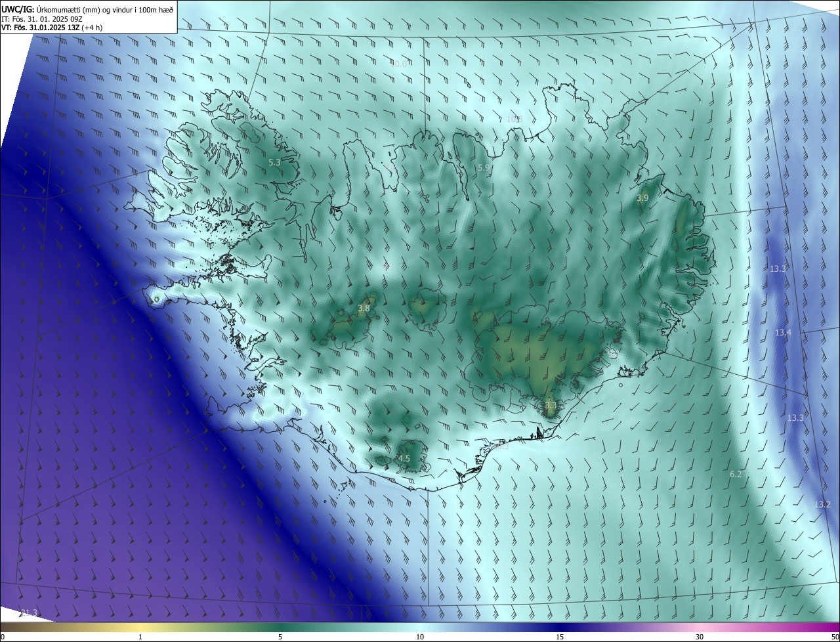Viewport: 840px width, 642px height.
Task: Click the 4.5 value in south Iceland
Action: coord(404,458)
